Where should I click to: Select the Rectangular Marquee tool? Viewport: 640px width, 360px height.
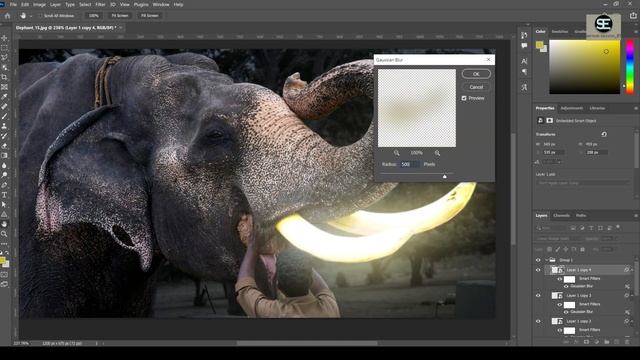click(4, 48)
